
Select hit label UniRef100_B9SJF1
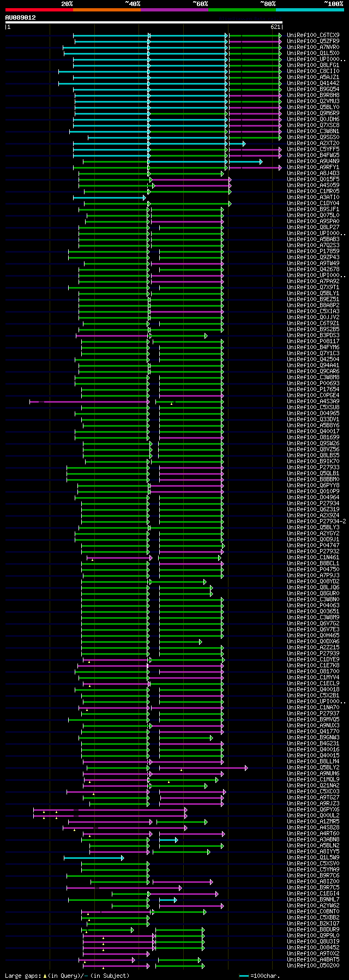(x=313, y=210)
